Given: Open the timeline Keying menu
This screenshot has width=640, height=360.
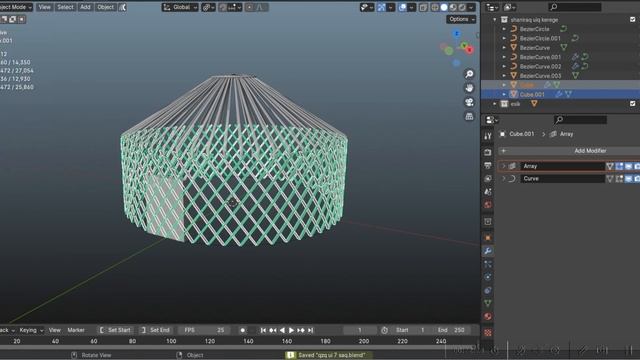Looking at the screenshot, I should pyautogui.click(x=31, y=330).
